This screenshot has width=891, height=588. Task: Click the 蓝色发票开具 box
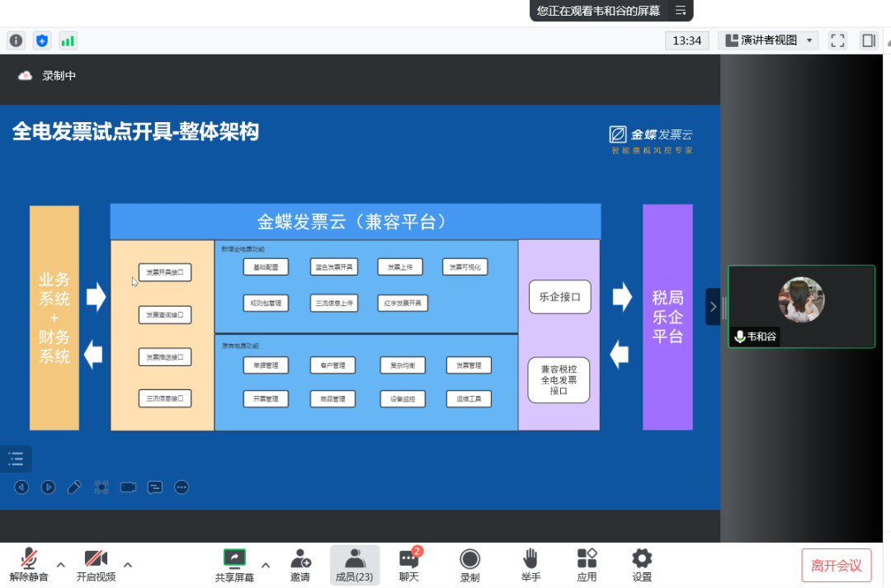[334, 267]
